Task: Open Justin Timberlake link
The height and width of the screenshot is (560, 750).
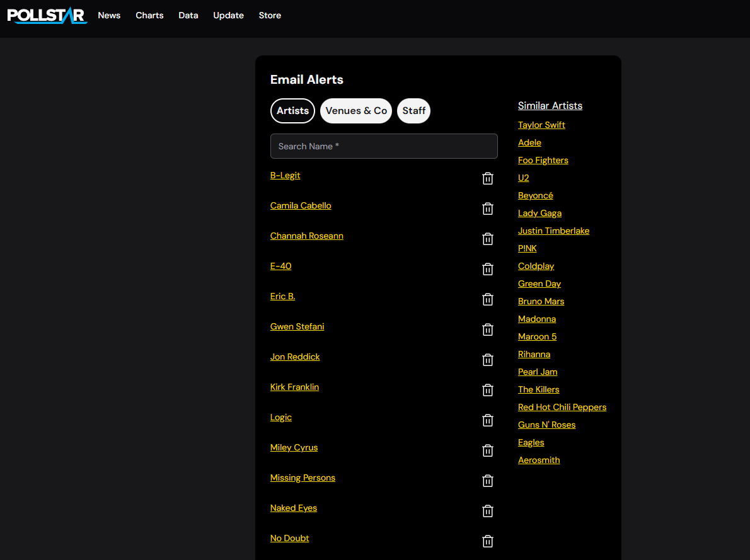Action: point(553,231)
